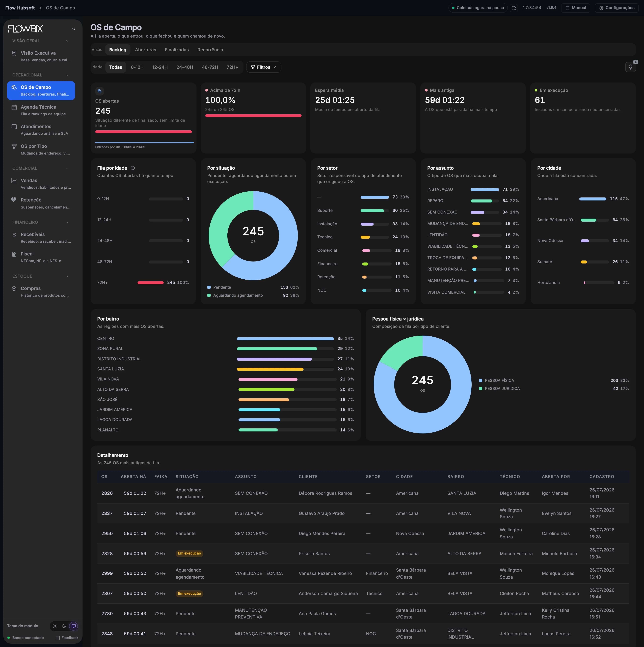644x647 pixels.
Task: Click the CENTRO bairro bar
Action: 285,339
